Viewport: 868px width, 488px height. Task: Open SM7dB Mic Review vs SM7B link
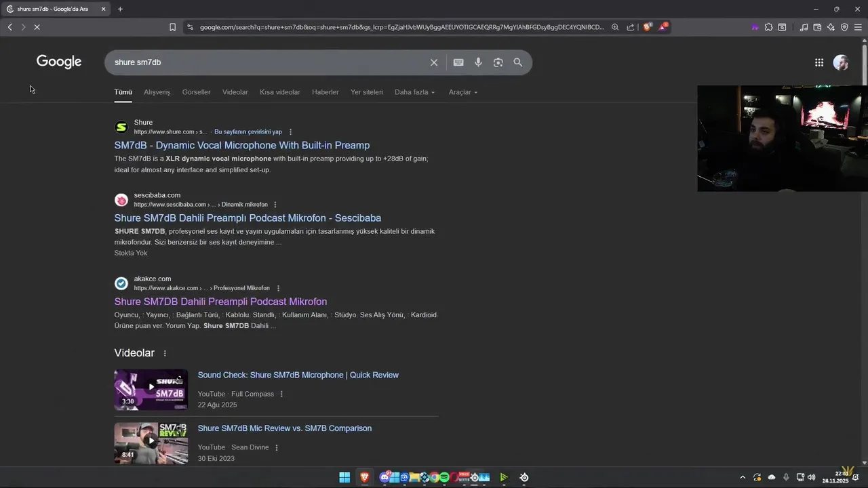click(285, 428)
